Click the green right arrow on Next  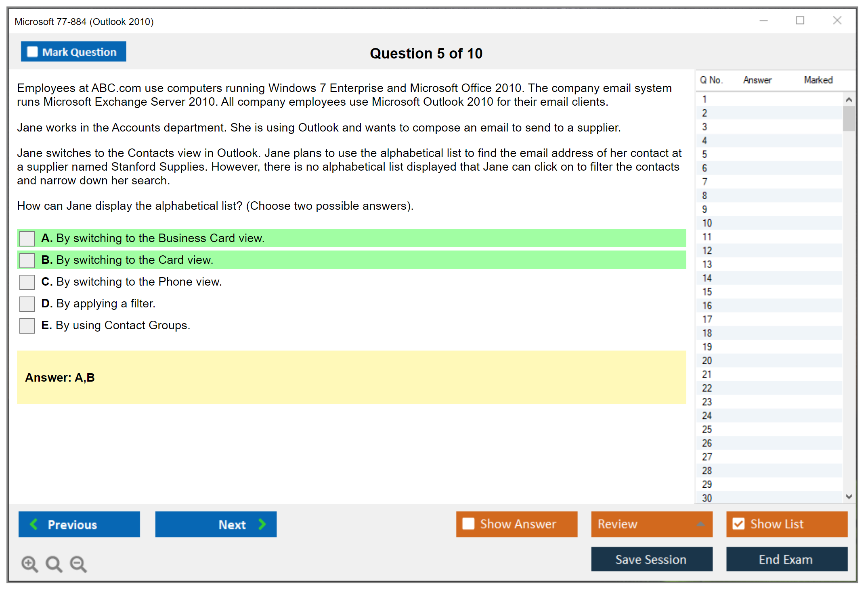pyautogui.click(x=262, y=524)
